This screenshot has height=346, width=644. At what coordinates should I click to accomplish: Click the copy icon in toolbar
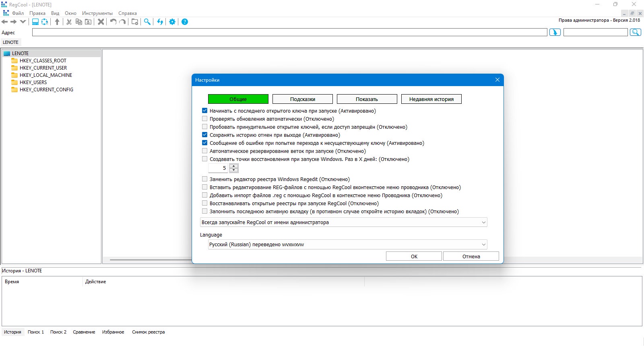point(79,22)
